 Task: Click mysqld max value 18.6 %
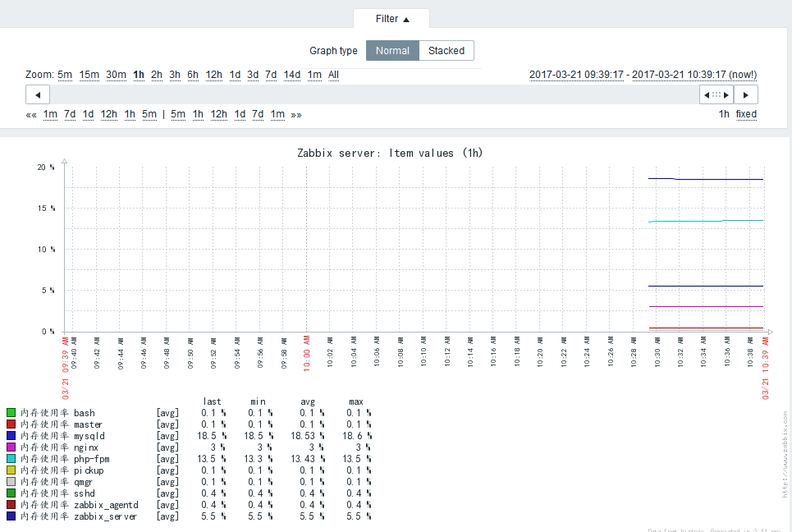tap(356, 435)
